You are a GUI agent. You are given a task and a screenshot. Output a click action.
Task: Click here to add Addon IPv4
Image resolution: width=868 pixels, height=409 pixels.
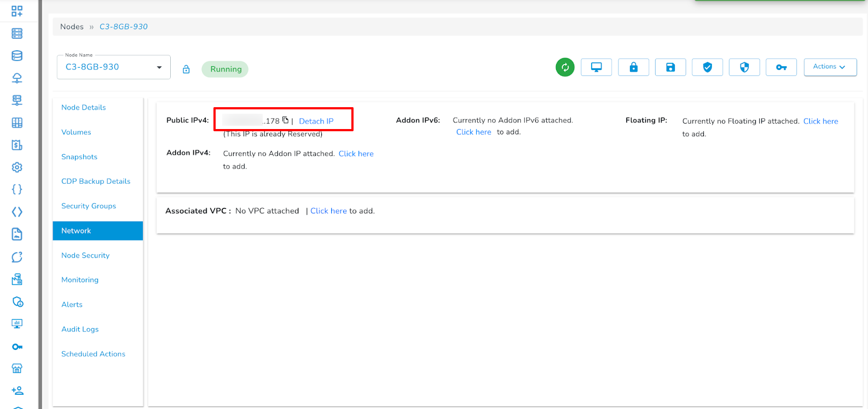(356, 154)
